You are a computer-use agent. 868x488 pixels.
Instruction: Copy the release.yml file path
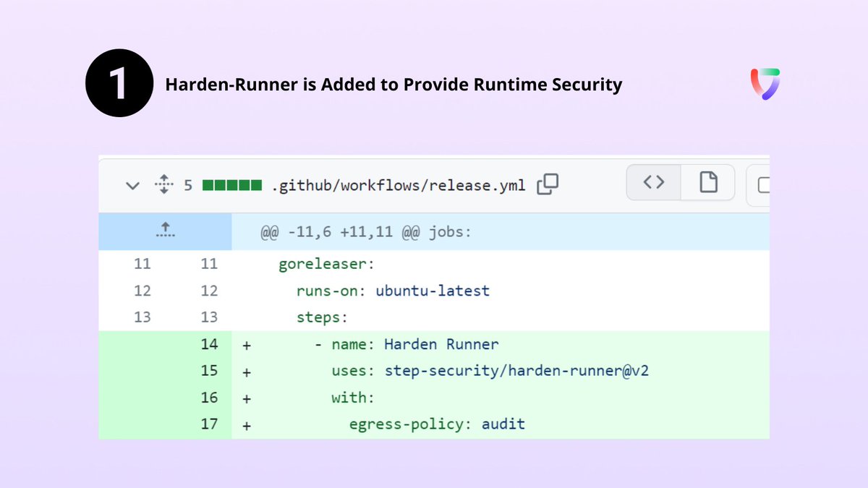548,184
